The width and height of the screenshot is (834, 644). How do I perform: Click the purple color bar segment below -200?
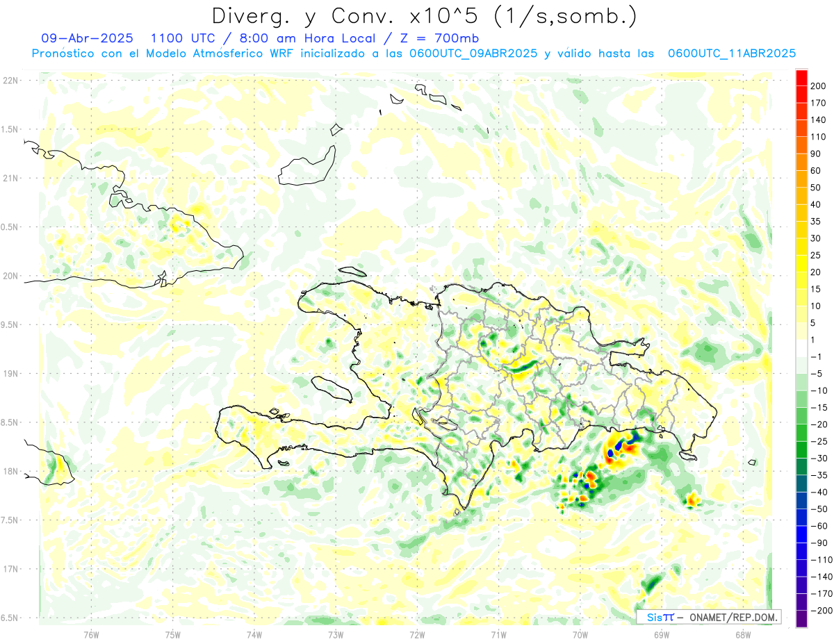[802, 618]
